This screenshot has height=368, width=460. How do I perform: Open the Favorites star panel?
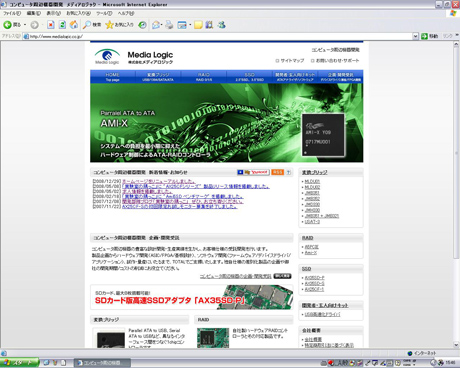coord(119,25)
